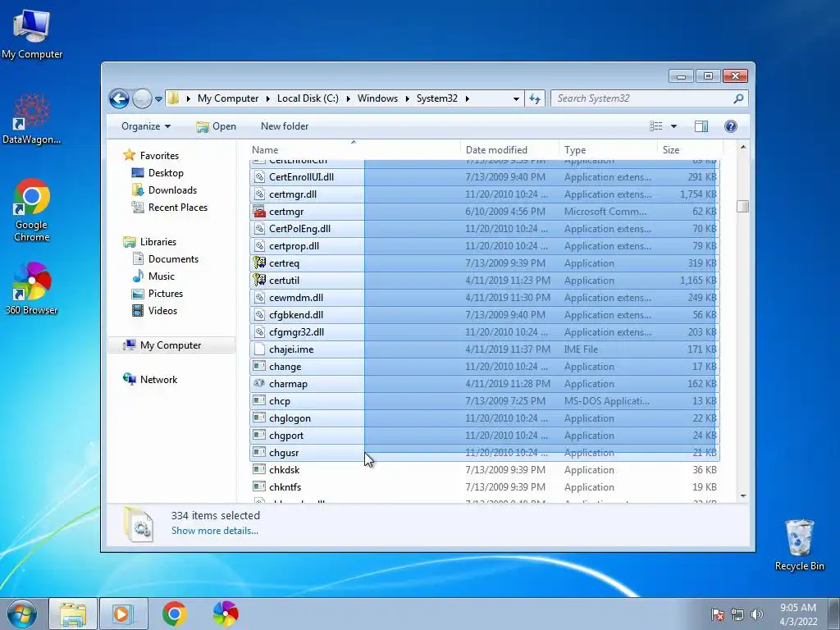Click Windows Explorer taskbar button

click(73, 614)
